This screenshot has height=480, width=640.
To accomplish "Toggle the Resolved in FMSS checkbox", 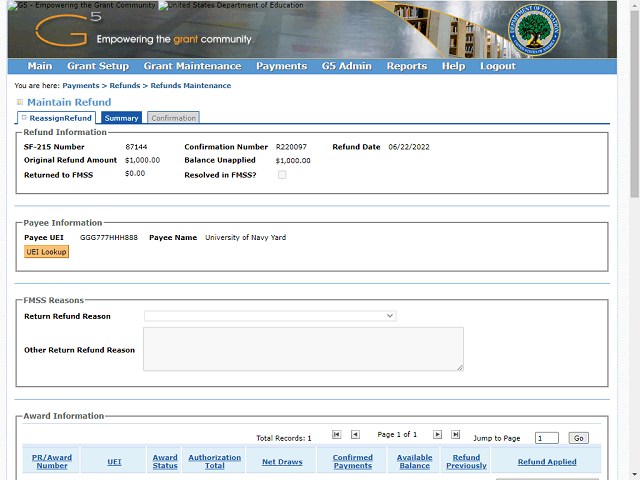I will (x=282, y=175).
